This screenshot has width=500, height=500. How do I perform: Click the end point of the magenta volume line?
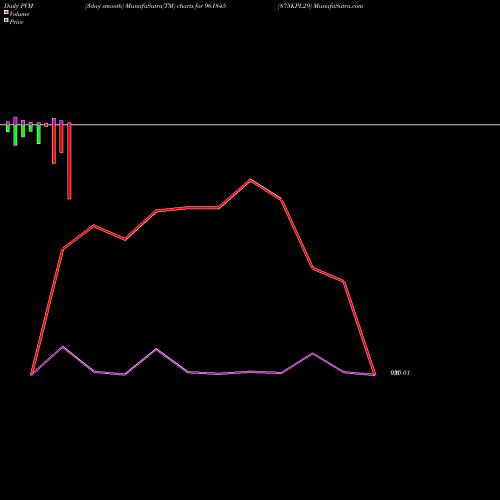[375, 375]
